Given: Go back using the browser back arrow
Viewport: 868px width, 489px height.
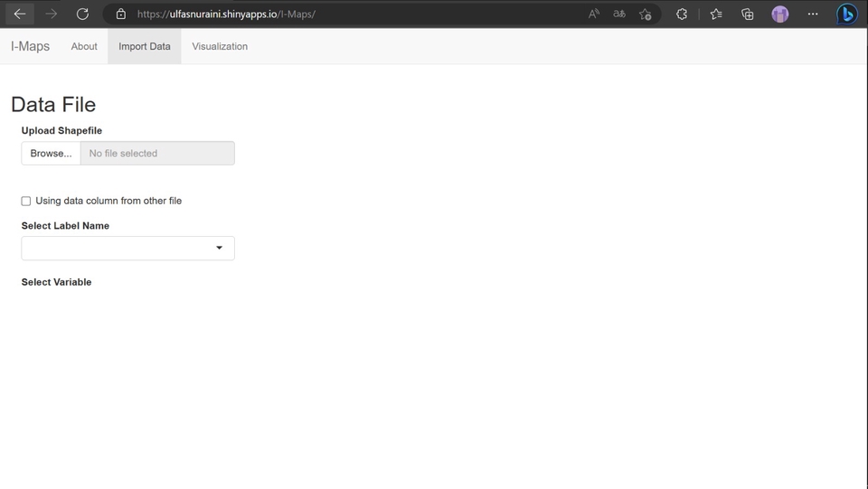Looking at the screenshot, I should point(20,14).
